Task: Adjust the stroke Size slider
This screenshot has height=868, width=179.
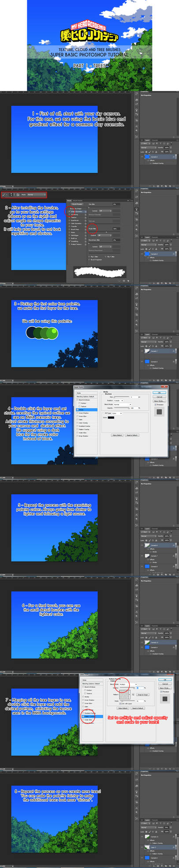Action: (122, 396)
